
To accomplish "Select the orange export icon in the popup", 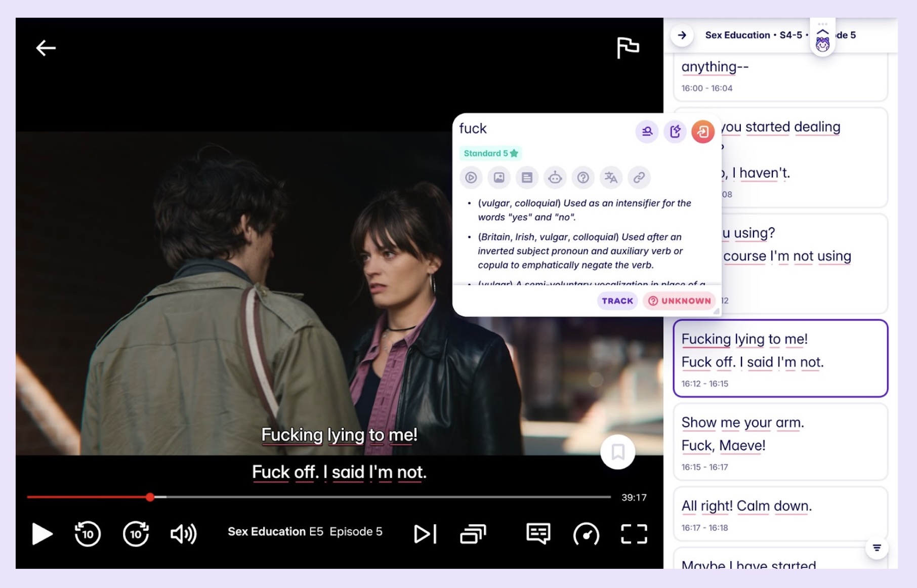I will (703, 132).
